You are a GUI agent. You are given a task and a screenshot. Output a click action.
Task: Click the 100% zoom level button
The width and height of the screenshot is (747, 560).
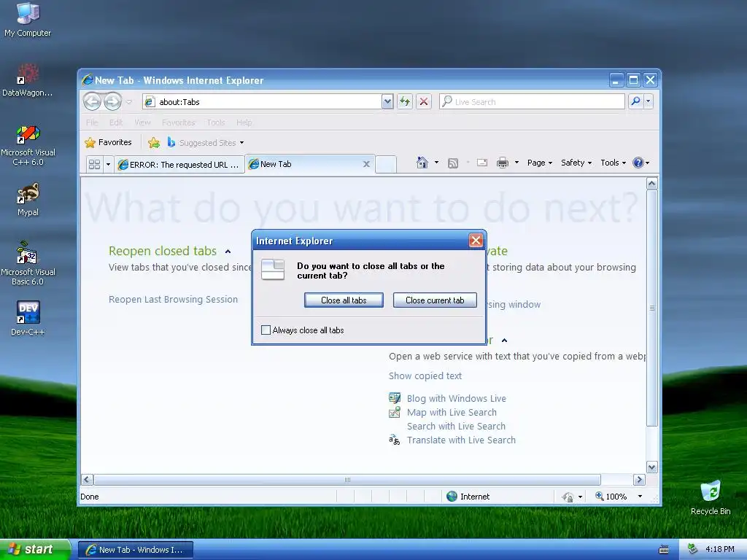click(x=611, y=497)
